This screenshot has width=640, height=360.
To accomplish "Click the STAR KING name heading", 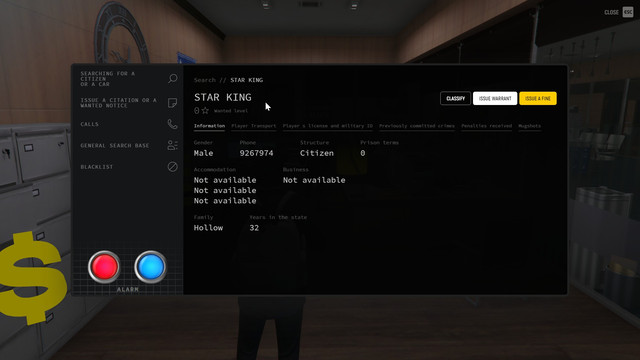I will pyautogui.click(x=223, y=97).
